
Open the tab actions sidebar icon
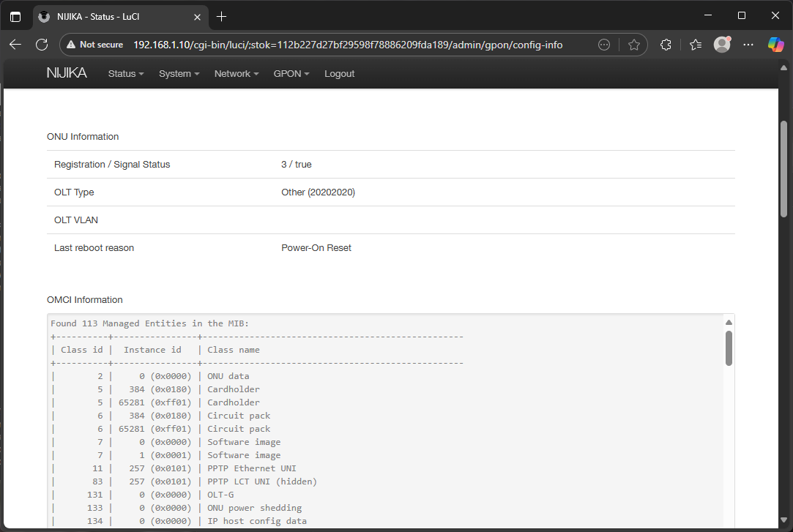(x=15, y=17)
